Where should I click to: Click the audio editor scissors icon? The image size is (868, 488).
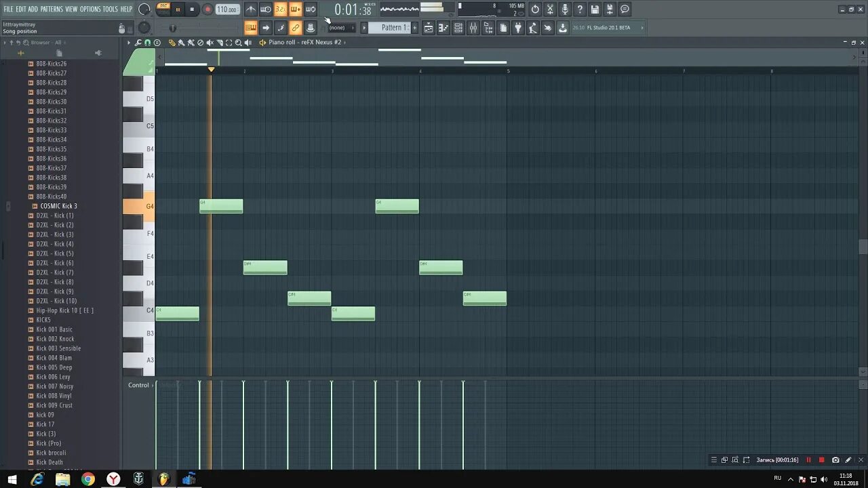coord(550,9)
